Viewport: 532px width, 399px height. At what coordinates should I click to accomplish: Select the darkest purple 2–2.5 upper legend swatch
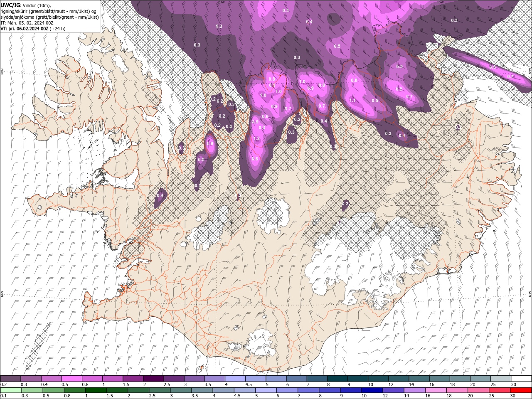153,379
